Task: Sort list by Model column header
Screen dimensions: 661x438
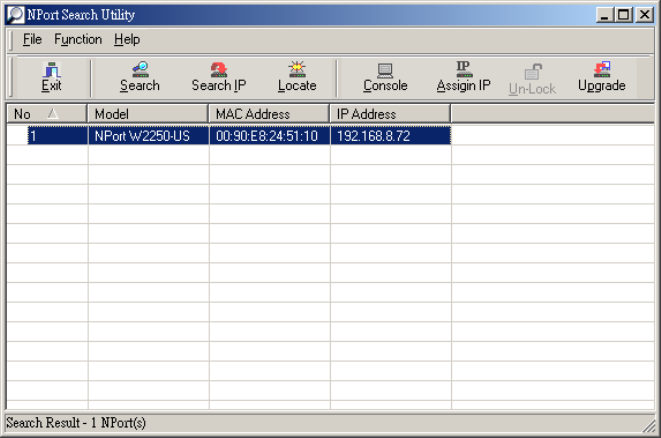Action: pos(148,114)
